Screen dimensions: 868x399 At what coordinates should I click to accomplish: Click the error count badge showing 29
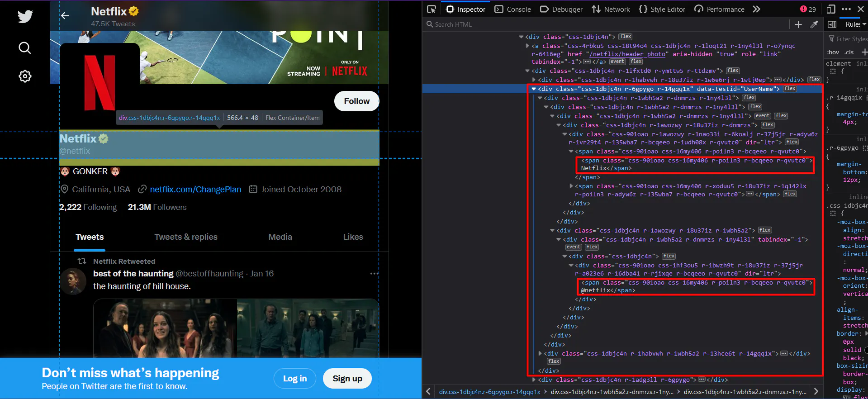pyautogui.click(x=808, y=9)
